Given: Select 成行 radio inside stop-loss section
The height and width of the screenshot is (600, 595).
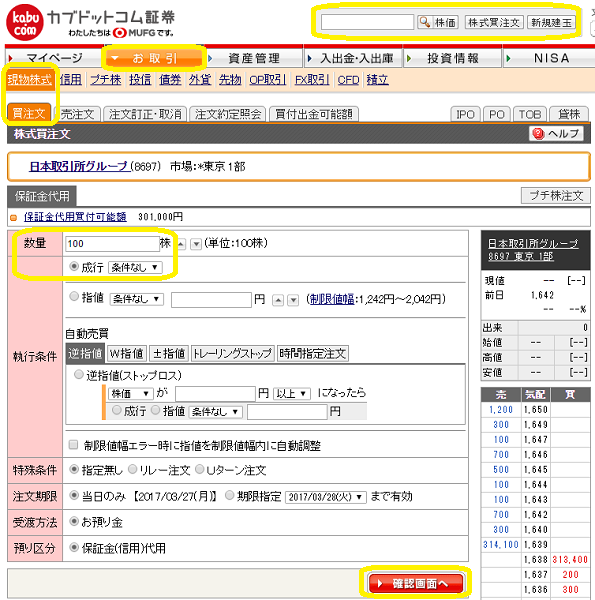Looking at the screenshot, I should [x=117, y=410].
